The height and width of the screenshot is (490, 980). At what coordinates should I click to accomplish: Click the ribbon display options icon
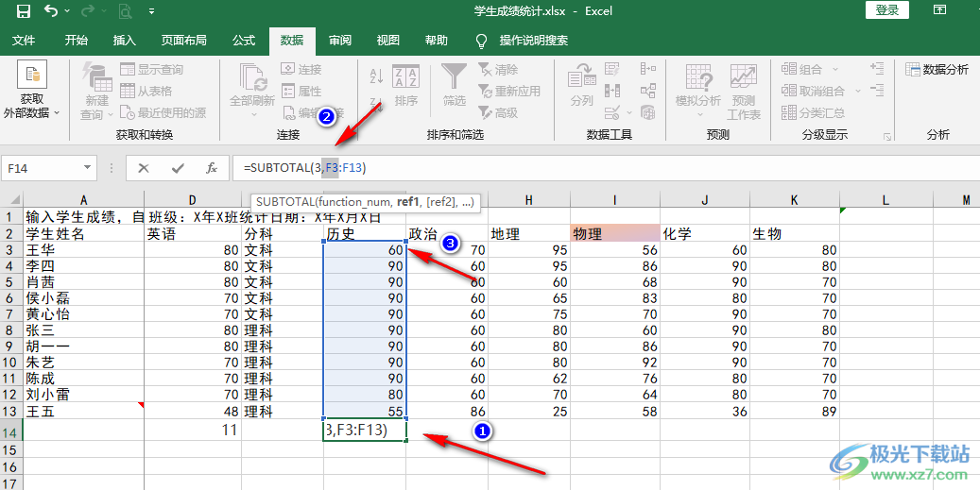939,10
